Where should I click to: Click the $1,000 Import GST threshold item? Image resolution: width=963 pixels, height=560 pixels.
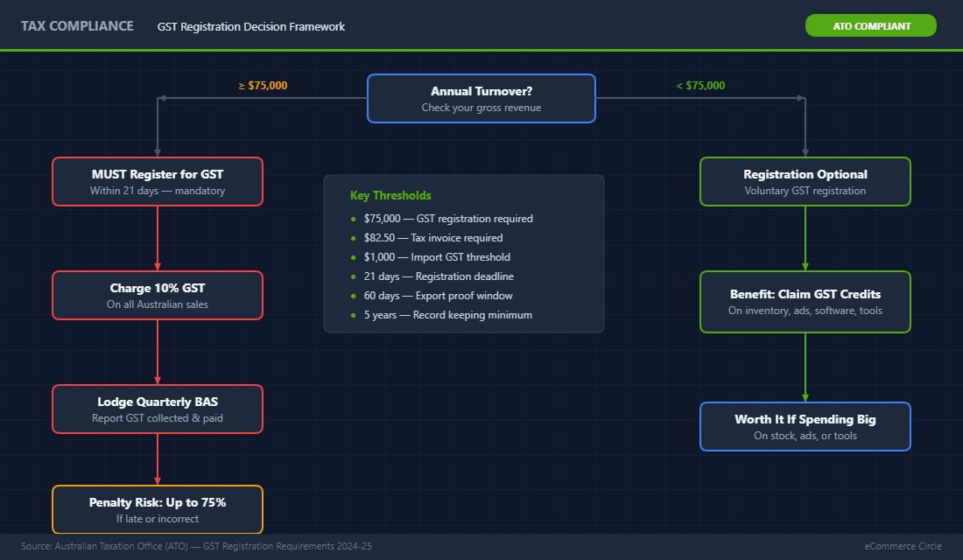click(x=436, y=257)
